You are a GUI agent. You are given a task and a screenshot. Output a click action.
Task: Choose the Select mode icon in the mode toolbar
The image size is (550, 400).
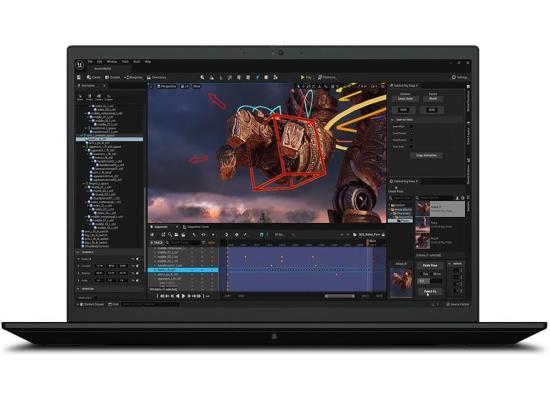pyautogui.click(x=203, y=77)
